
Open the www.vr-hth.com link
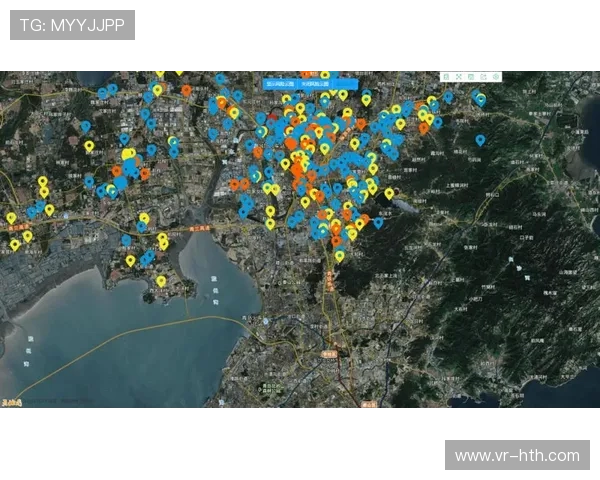tap(516, 455)
